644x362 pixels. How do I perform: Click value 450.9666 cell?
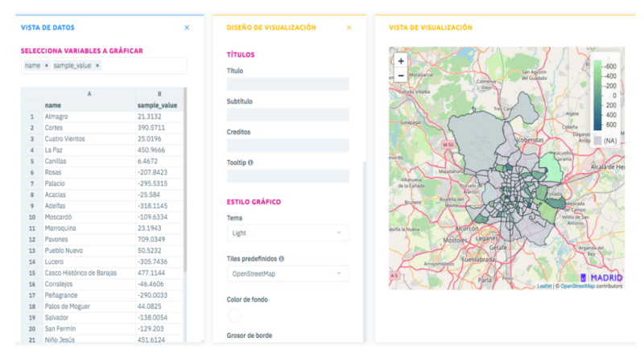tap(159, 150)
